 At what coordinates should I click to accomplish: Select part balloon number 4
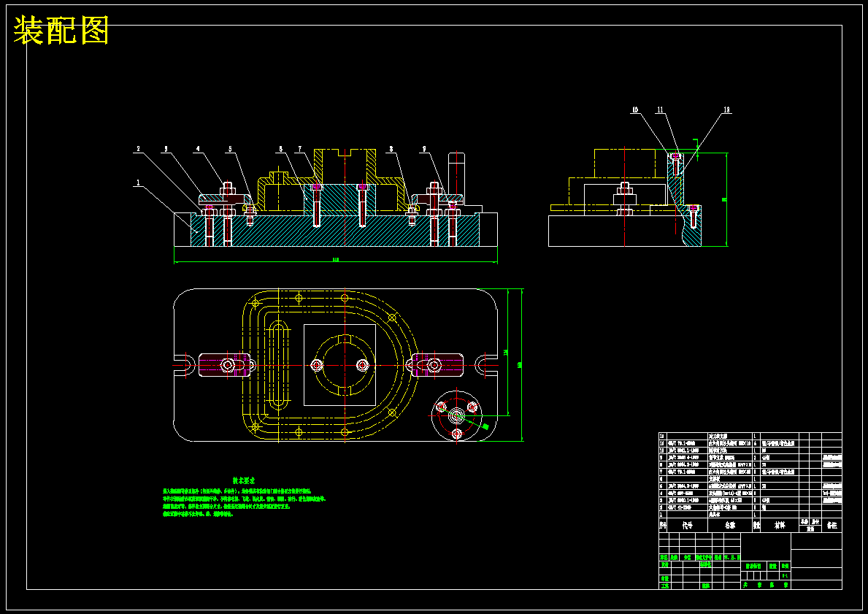pyautogui.click(x=197, y=149)
